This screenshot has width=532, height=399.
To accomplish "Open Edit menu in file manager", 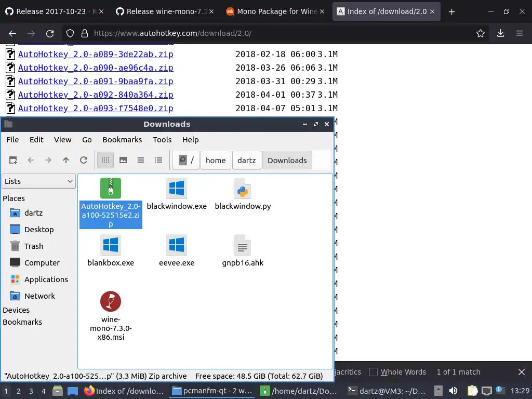I will (x=36, y=140).
